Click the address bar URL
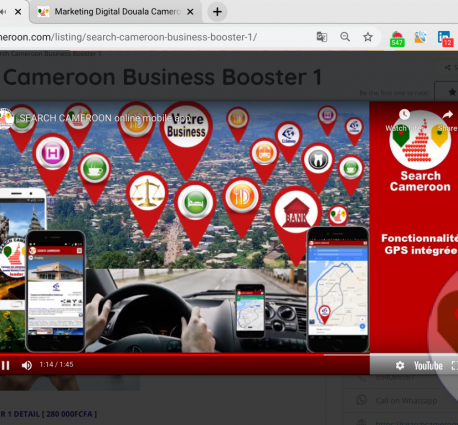 click(x=128, y=37)
